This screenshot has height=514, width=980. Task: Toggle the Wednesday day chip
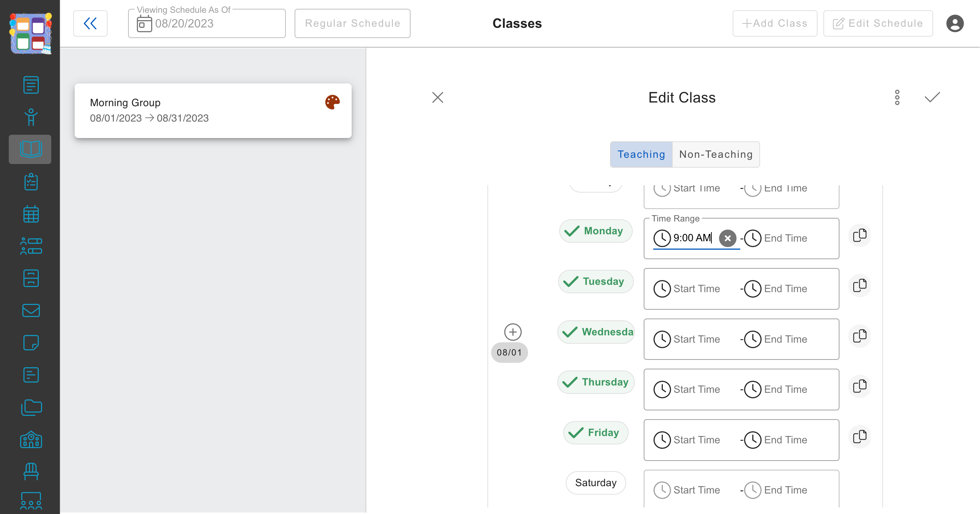point(595,332)
